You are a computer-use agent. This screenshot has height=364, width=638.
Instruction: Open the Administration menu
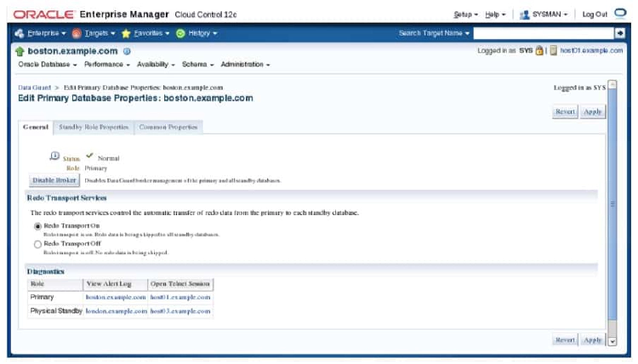coord(245,65)
